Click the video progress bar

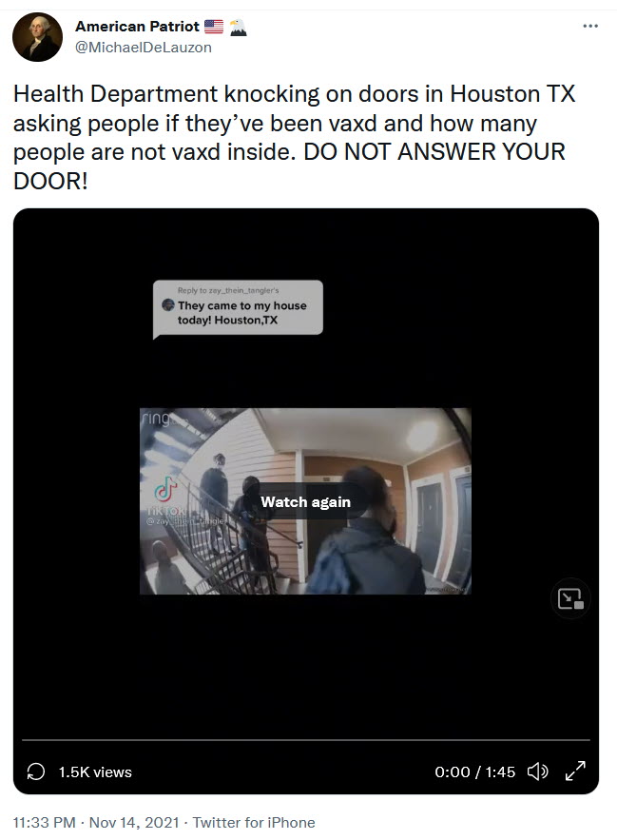[306, 740]
